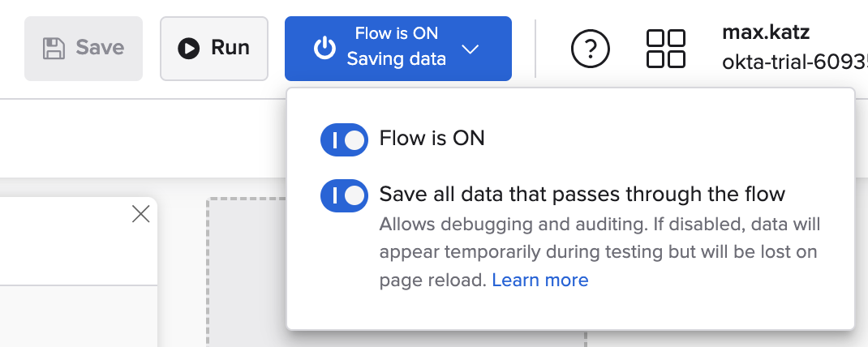Turn off the Flow is ON toggle
Image resolution: width=868 pixels, height=347 pixels.
[344, 139]
